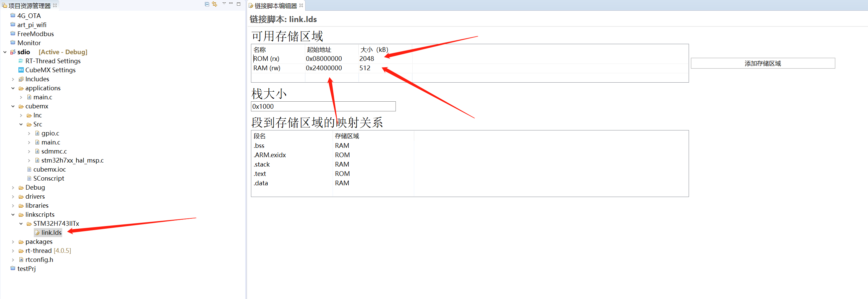Collapse all projects in the explorer toolbar
This screenshot has height=299, width=868.
(207, 4)
